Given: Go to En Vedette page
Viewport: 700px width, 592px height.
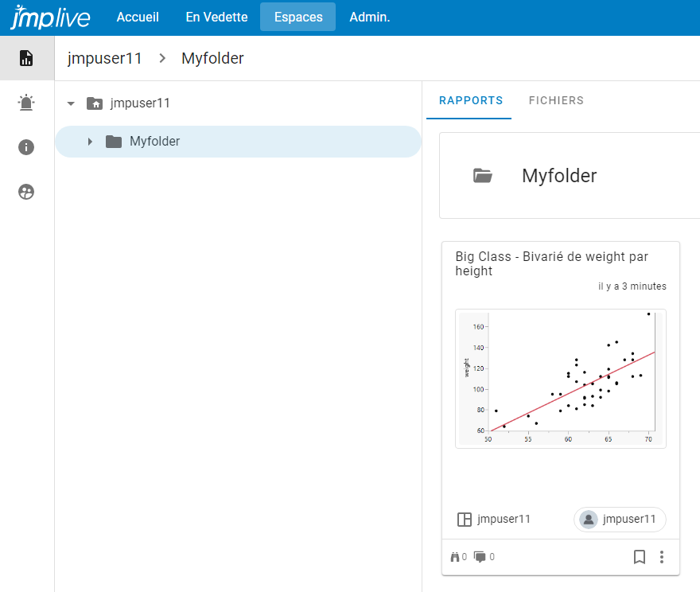Looking at the screenshot, I should 216,17.
